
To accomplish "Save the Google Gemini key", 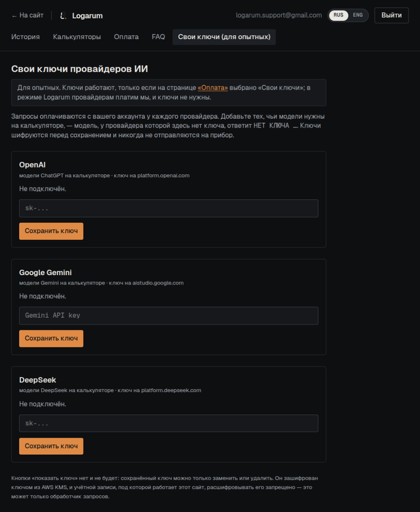I will click(51, 338).
